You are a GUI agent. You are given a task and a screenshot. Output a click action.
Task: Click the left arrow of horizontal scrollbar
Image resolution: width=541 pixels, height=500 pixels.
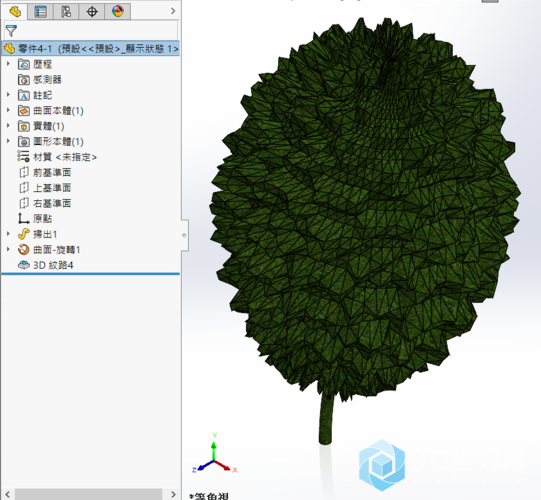coord(8,494)
